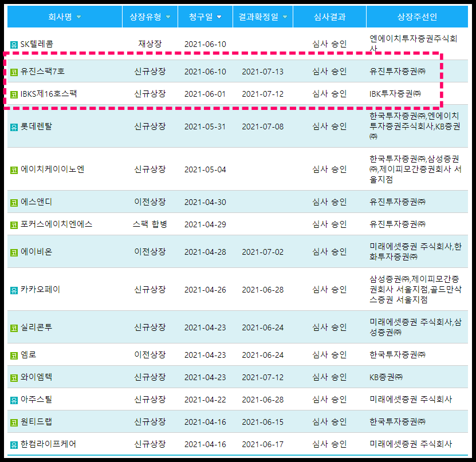Image resolution: width=476 pixels, height=462 pixels.
Task: Open the 상장유형 column sort arrow
Action: pos(168,17)
